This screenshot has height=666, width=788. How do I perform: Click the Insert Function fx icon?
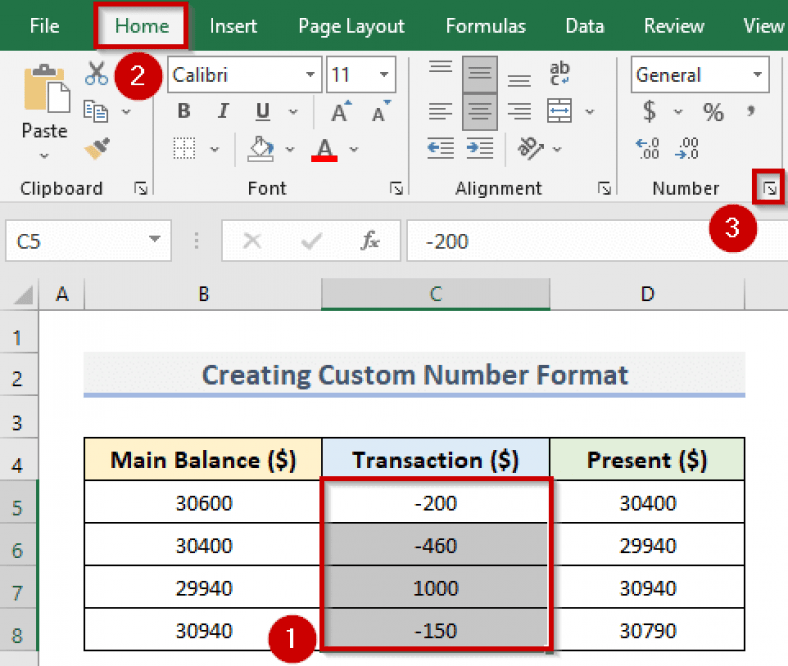click(370, 241)
